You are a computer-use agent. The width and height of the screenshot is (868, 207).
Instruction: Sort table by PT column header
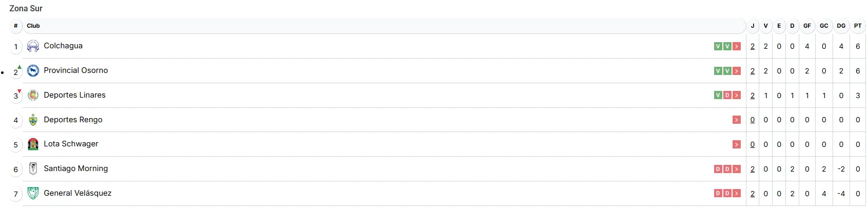(x=858, y=26)
